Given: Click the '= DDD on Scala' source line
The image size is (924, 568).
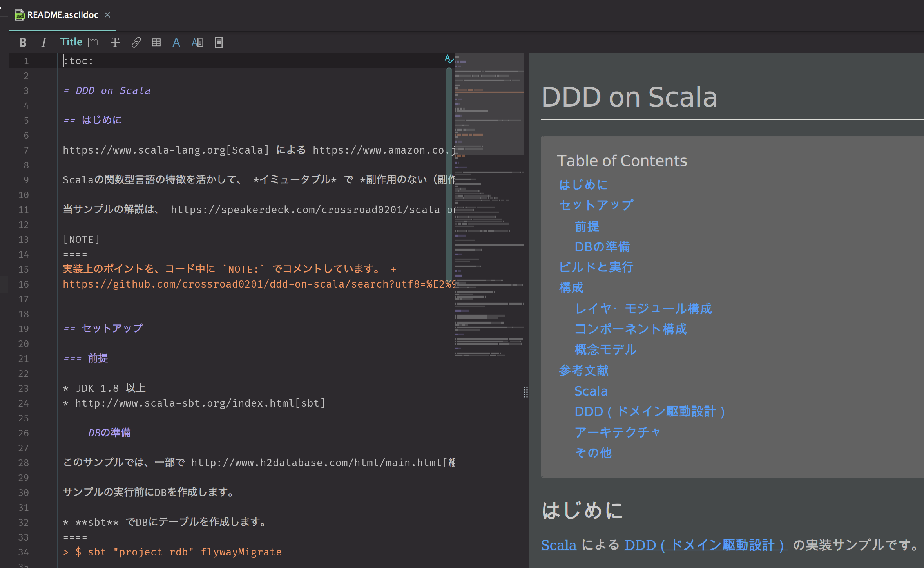Looking at the screenshot, I should [x=107, y=90].
